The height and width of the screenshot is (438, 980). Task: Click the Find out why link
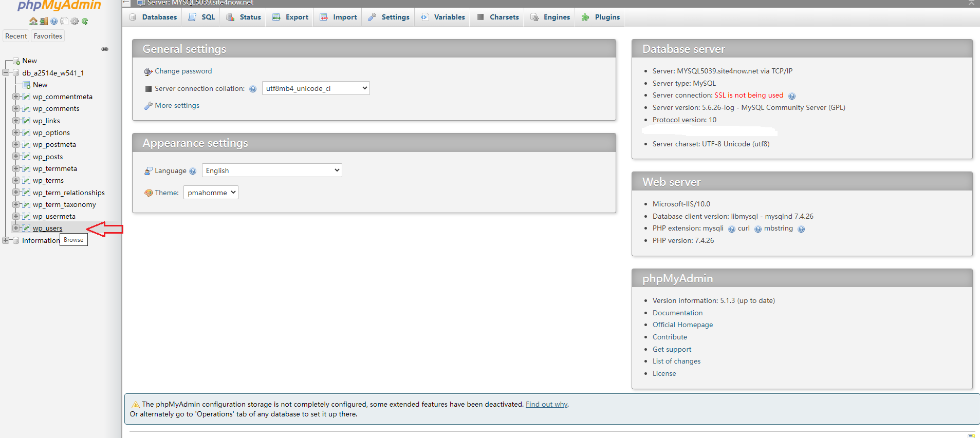[x=546, y=404]
